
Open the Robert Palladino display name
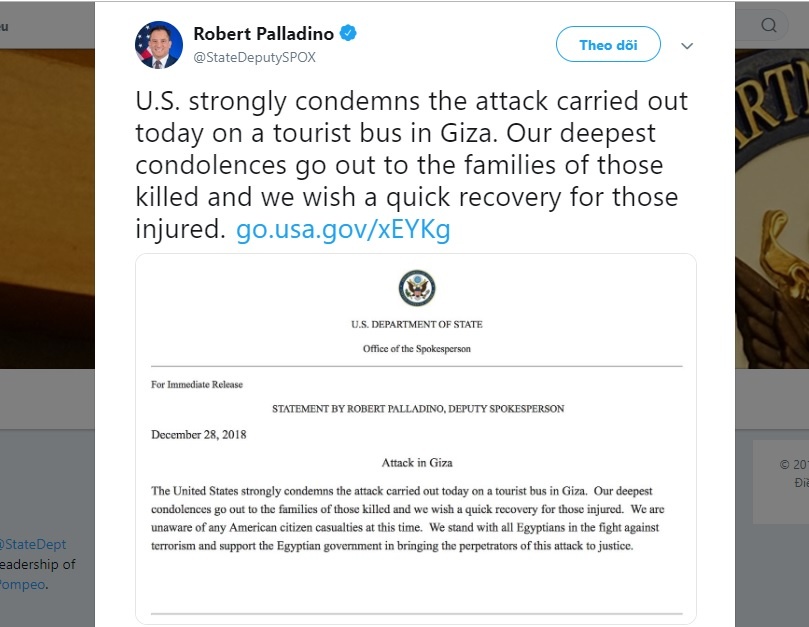[264, 34]
